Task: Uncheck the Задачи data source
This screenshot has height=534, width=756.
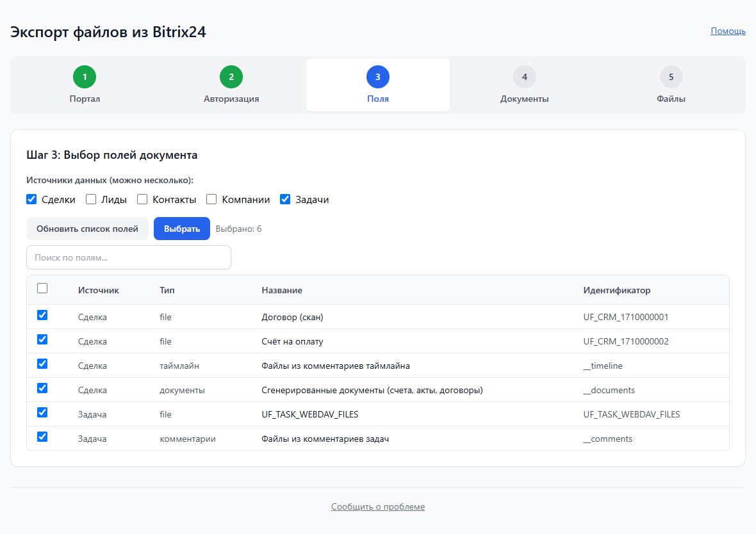Action: click(x=285, y=199)
